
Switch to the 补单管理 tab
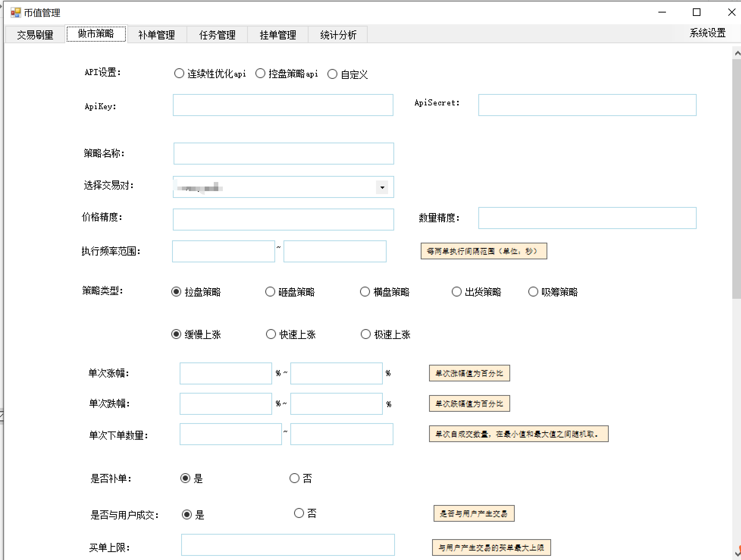point(157,35)
